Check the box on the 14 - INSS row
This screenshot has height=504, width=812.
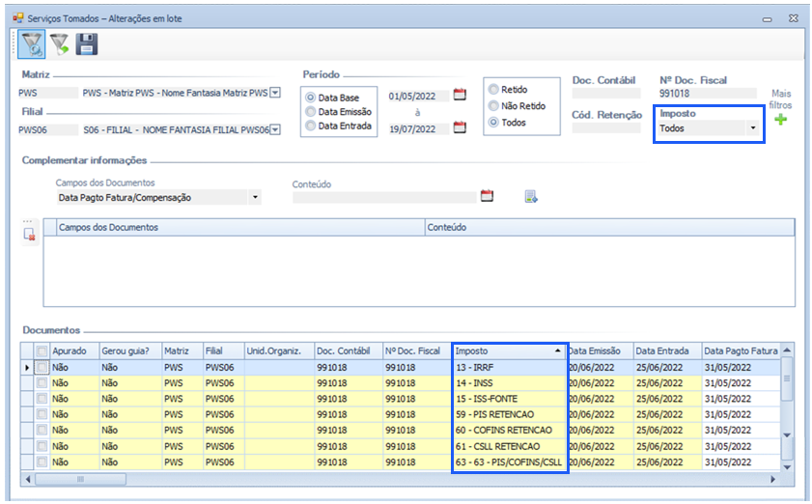[42, 383]
